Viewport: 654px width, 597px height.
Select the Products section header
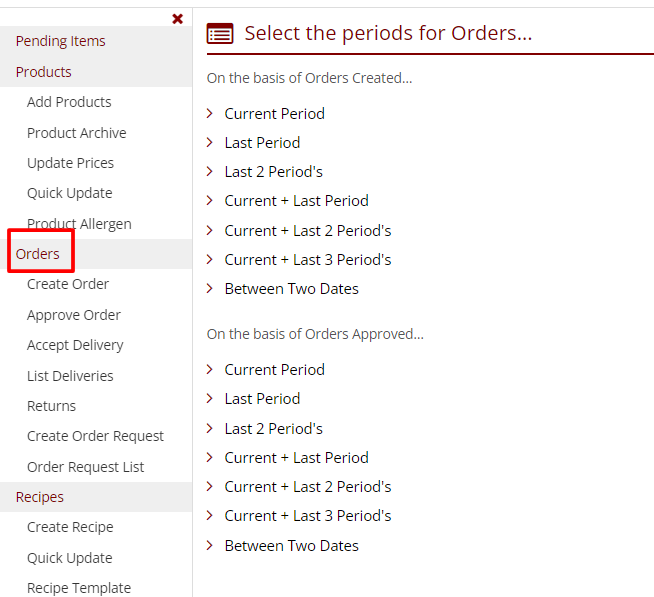pyautogui.click(x=43, y=72)
